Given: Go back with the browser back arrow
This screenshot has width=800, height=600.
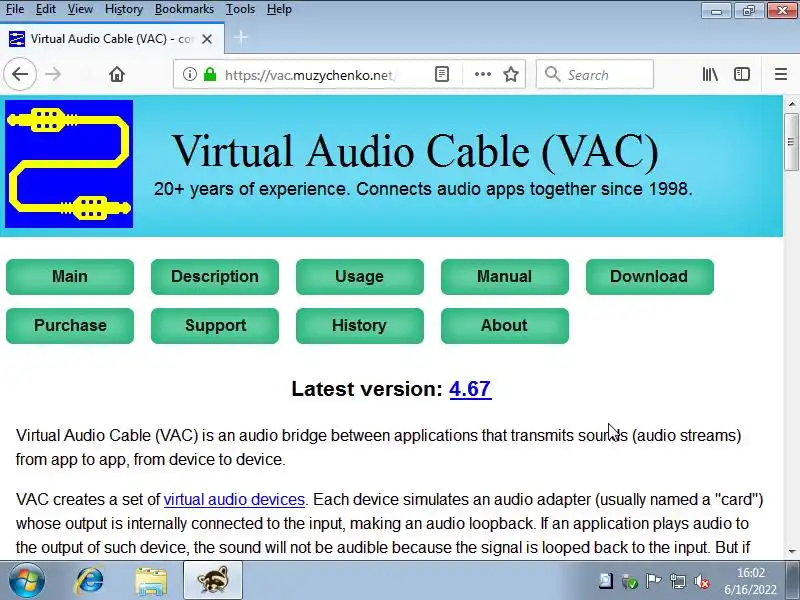Looking at the screenshot, I should [20, 74].
